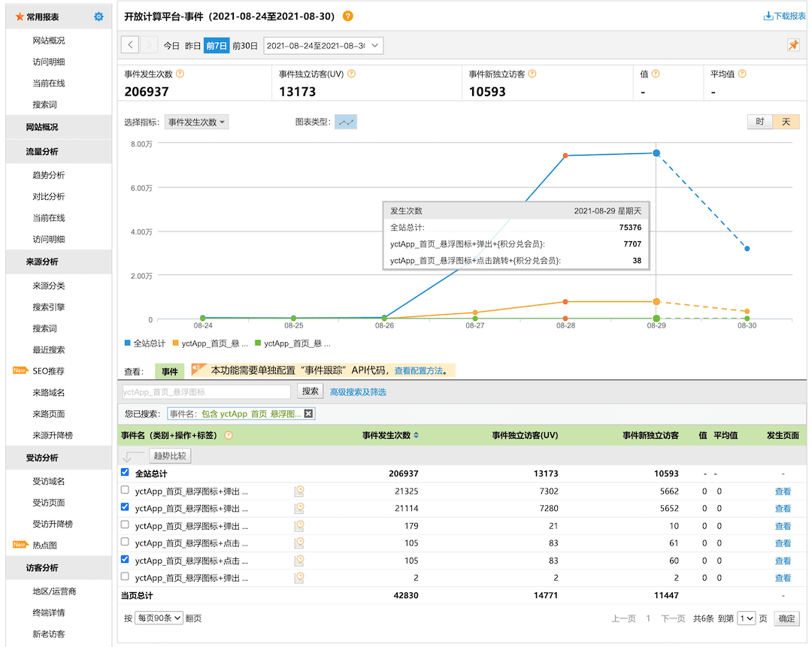
Task: Open the 高级搜索及筛选 link
Action: point(358,392)
